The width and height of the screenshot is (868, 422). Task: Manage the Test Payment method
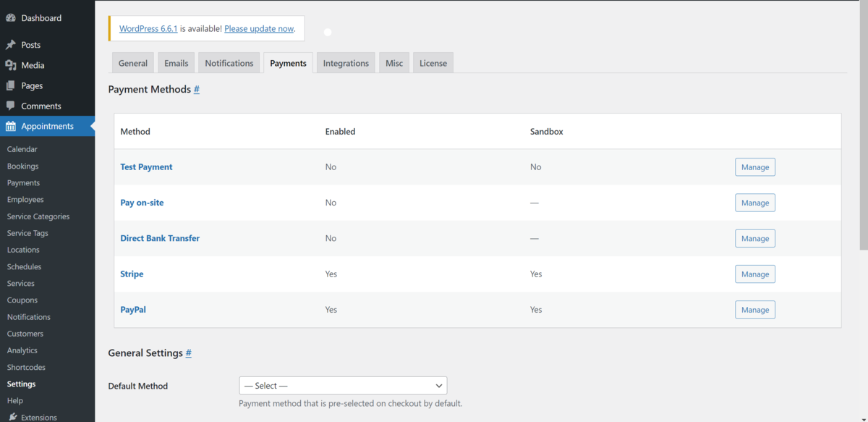pyautogui.click(x=755, y=167)
